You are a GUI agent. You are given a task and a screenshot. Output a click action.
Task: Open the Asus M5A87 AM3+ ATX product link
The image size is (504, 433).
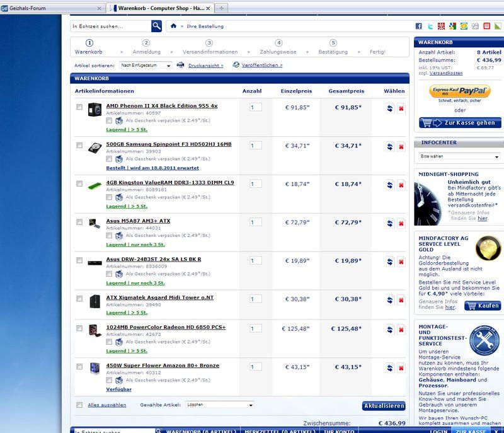coord(138,221)
